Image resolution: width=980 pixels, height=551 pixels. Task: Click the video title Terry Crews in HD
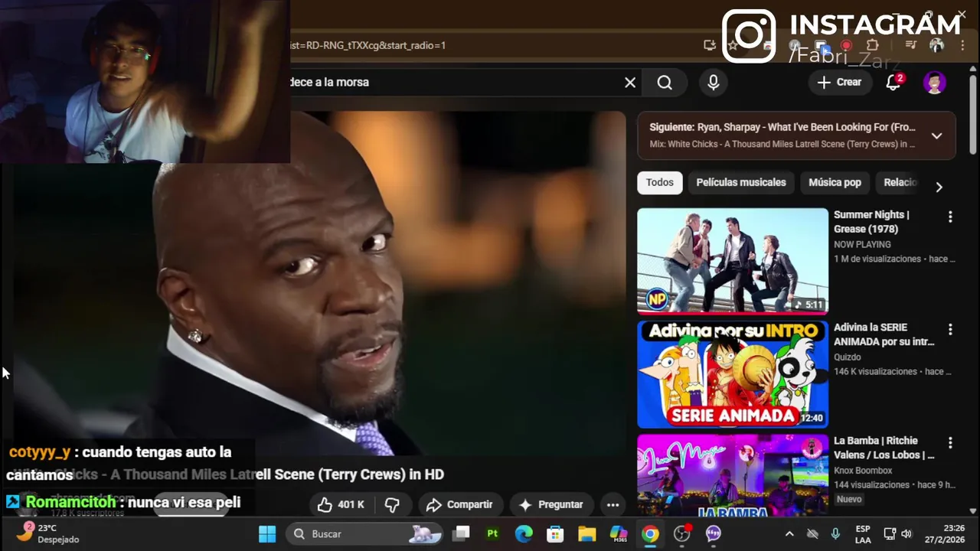228,474
